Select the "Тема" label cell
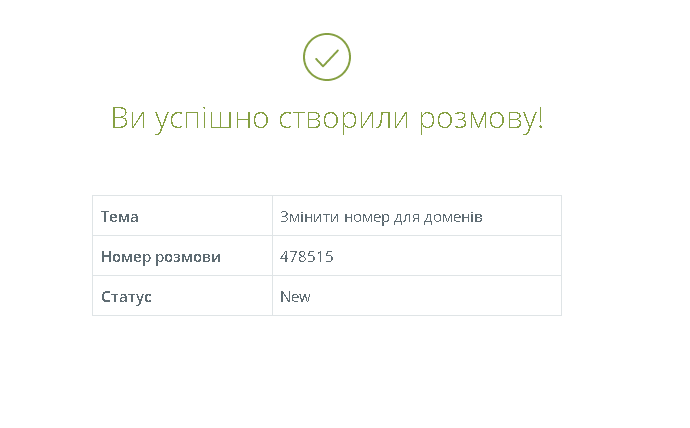This screenshot has width=690, height=428. coord(182,216)
